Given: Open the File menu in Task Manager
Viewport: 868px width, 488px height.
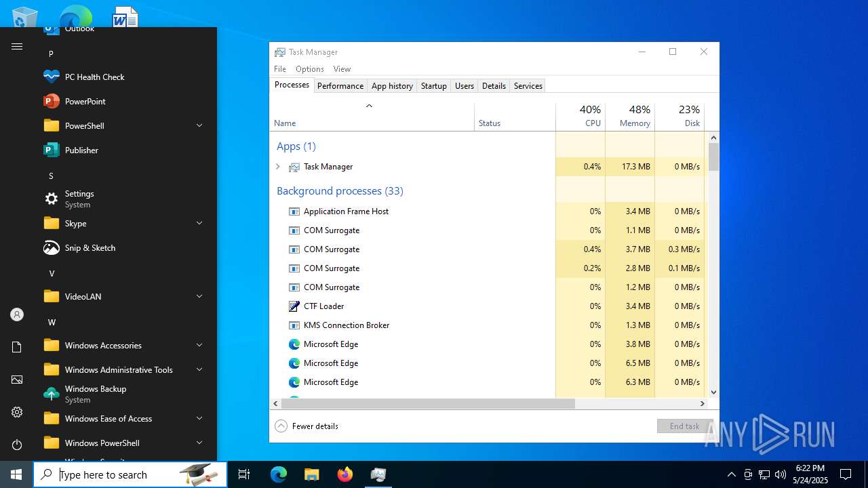Looking at the screenshot, I should pos(280,69).
